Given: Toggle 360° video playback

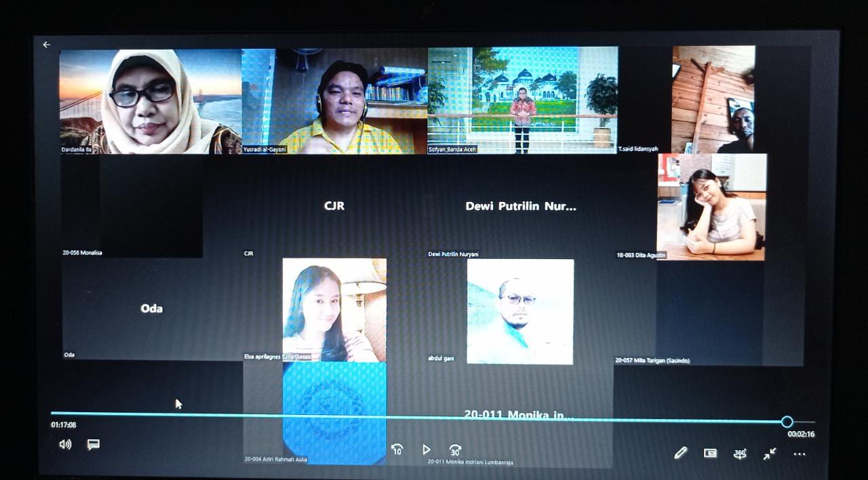Looking at the screenshot, I should [x=740, y=454].
